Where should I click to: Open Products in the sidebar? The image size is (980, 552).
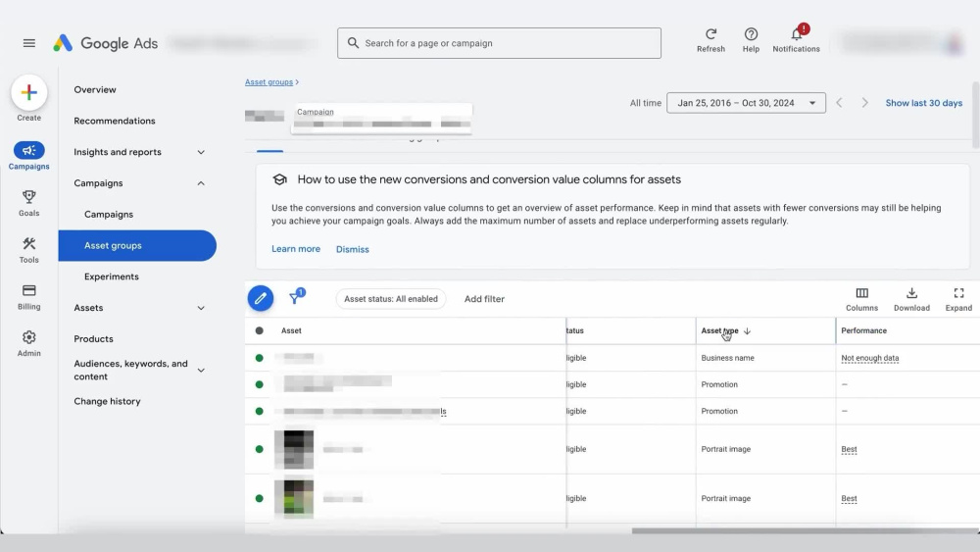(x=94, y=339)
